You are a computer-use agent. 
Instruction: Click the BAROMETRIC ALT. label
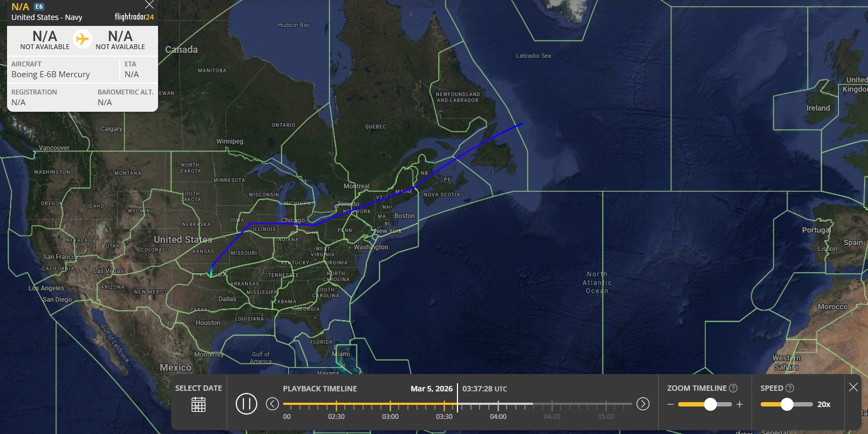click(126, 92)
